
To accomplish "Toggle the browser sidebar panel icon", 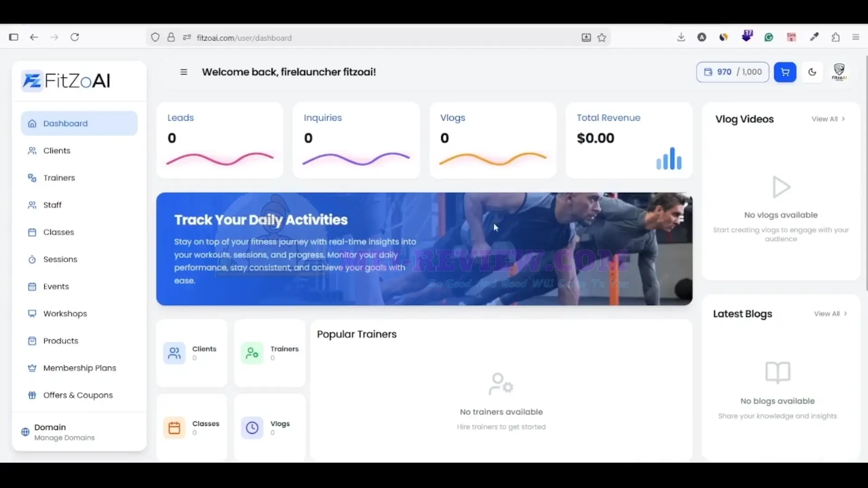I will pyautogui.click(x=14, y=38).
